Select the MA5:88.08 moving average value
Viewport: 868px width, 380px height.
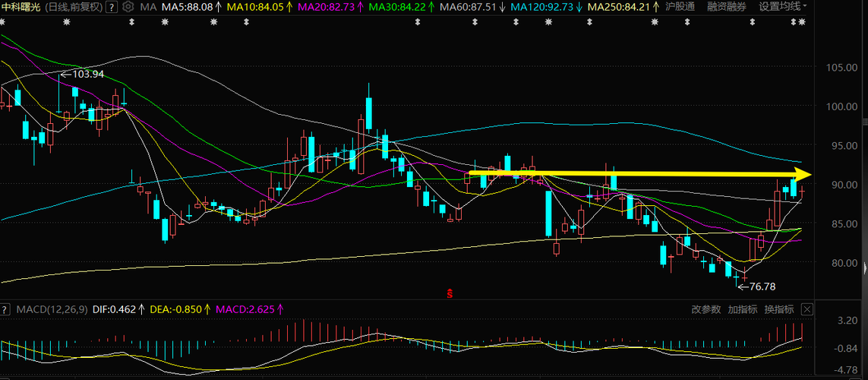[187, 7]
